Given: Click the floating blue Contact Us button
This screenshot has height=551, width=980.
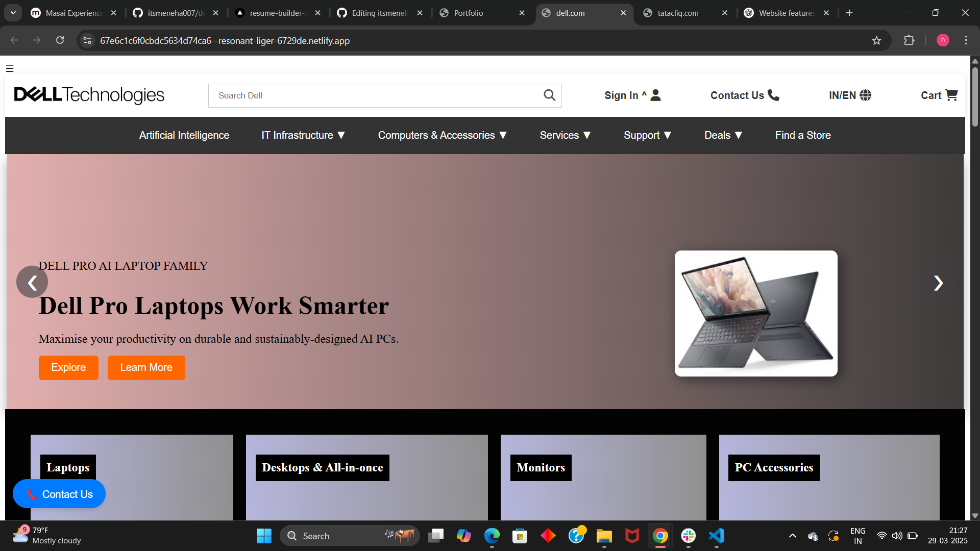Looking at the screenshot, I should coord(59,494).
